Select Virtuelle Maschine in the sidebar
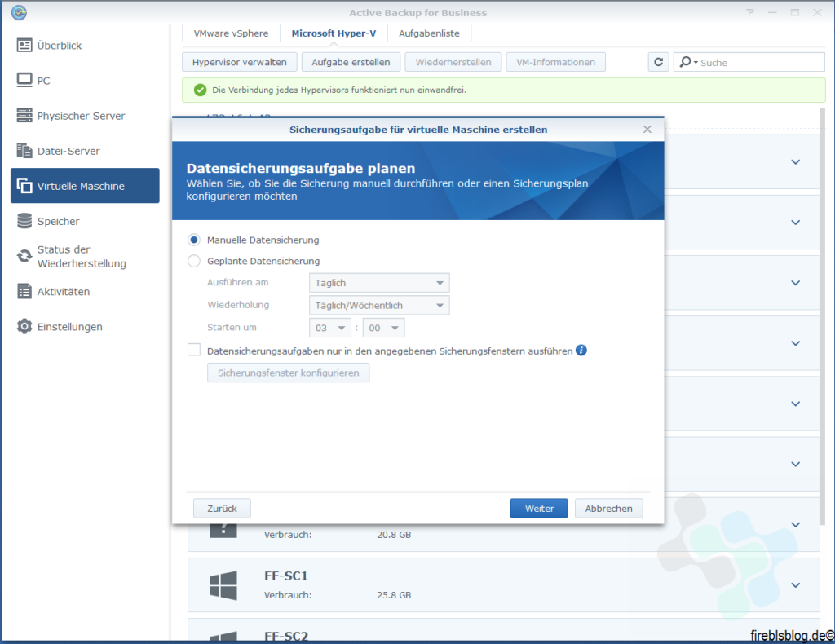 (85, 186)
